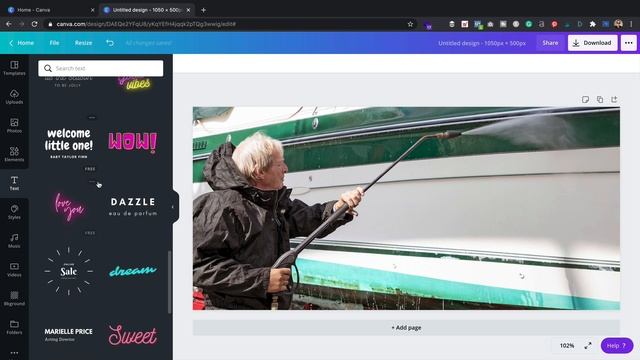Open the Help button

pyautogui.click(x=616, y=345)
